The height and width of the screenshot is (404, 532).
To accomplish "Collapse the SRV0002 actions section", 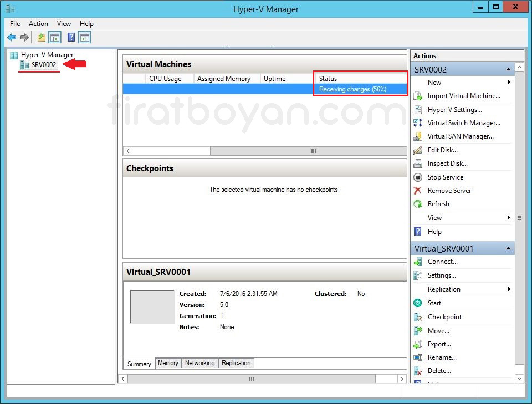I will pyautogui.click(x=508, y=69).
